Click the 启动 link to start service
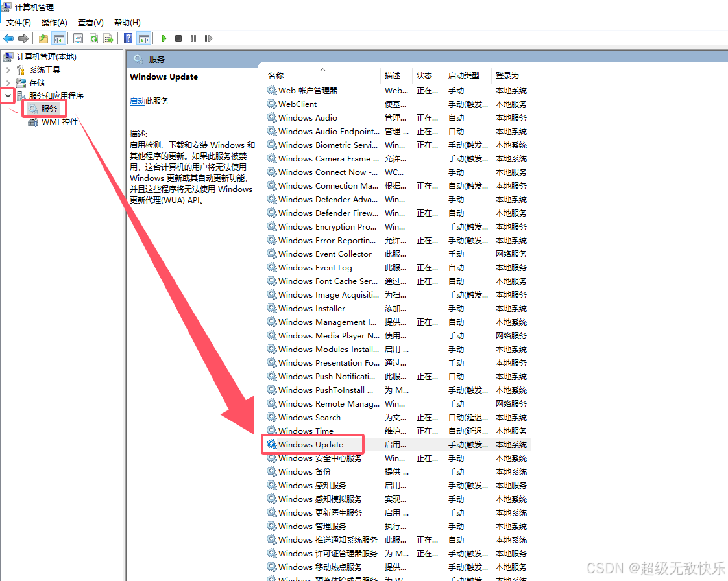The width and height of the screenshot is (728, 581). click(x=138, y=101)
